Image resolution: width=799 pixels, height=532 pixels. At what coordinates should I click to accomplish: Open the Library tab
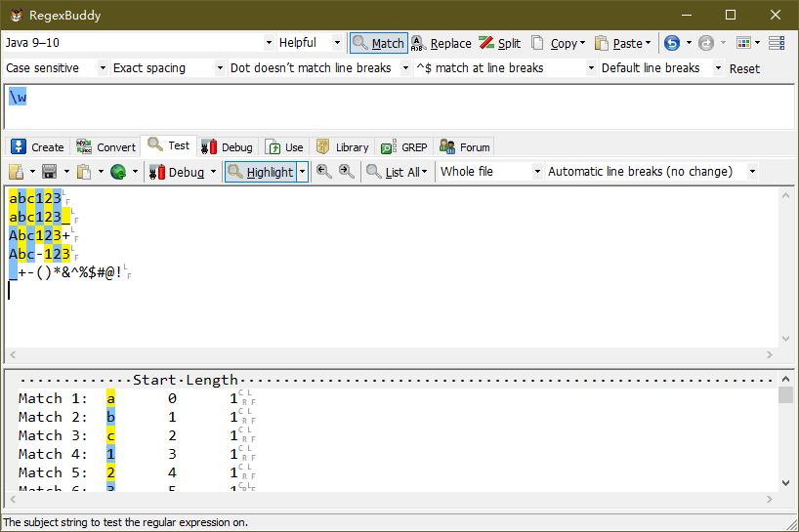tap(342, 147)
